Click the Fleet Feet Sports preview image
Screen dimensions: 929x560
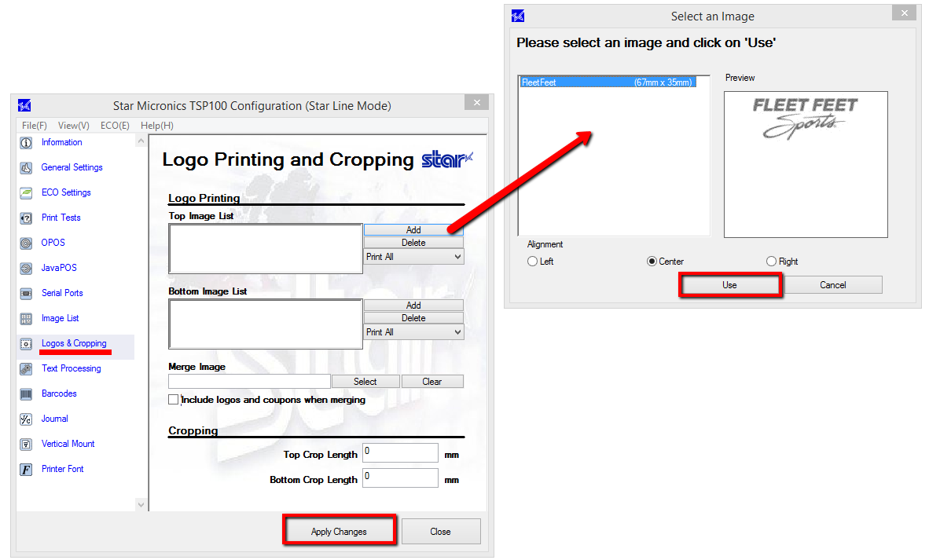tap(805, 119)
